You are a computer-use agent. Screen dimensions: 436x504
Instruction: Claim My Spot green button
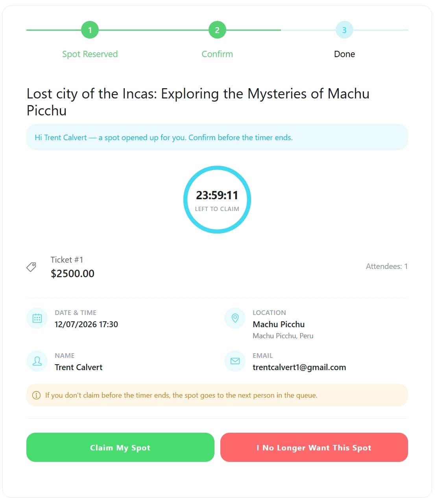120,447
